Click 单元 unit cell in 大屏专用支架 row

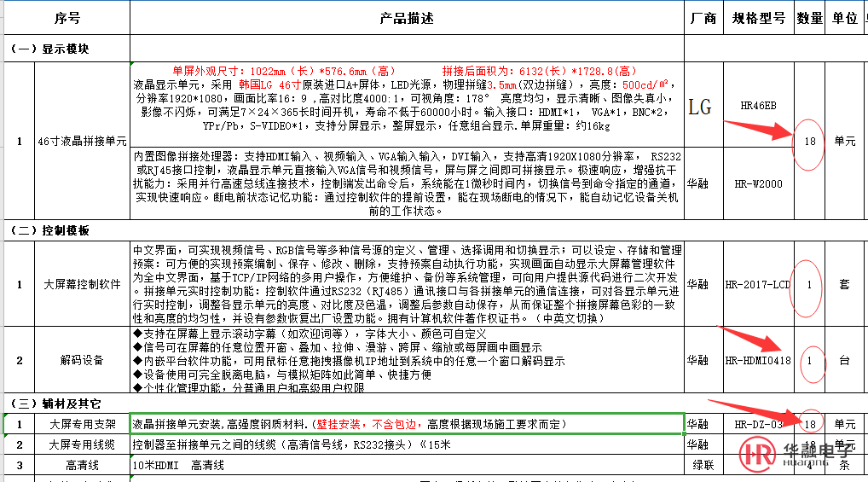point(845,424)
